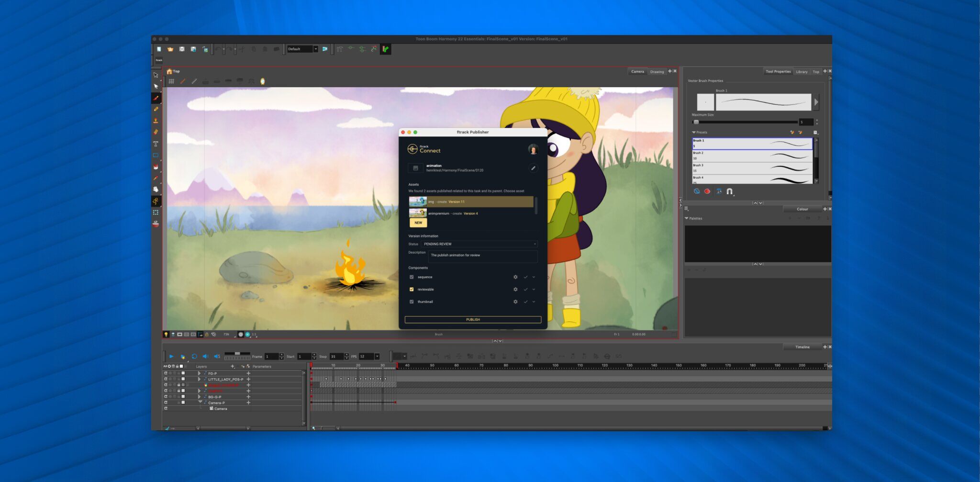The width and height of the screenshot is (980, 482).
Task: Click the light bulb icon below camera view
Action: point(166,334)
